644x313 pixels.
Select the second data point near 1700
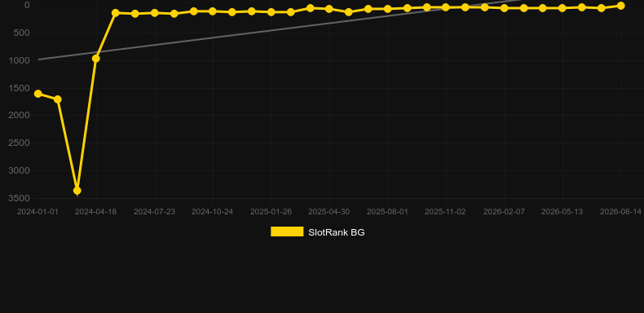pyautogui.click(x=58, y=99)
